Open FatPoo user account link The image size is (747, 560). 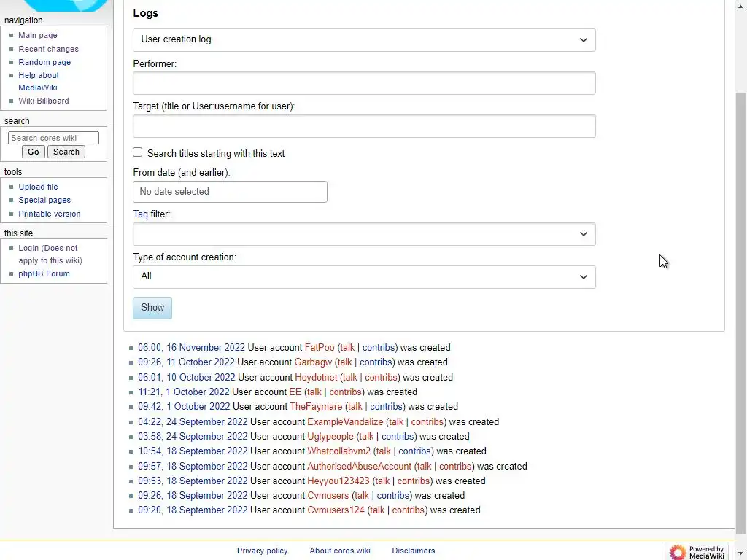pyautogui.click(x=320, y=348)
